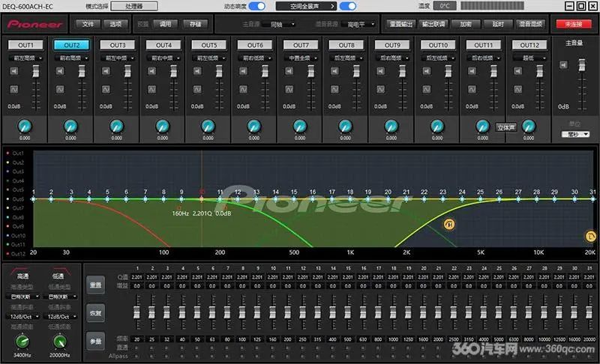Click the 存储 save preset button
The width and height of the screenshot is (600, 364).
point(195,24)
